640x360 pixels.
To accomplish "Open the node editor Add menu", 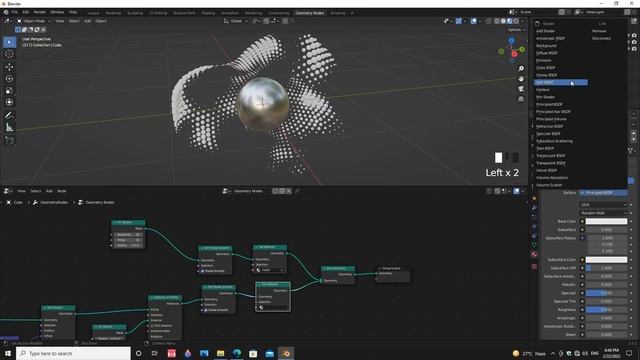I will [x=49, y=191].
